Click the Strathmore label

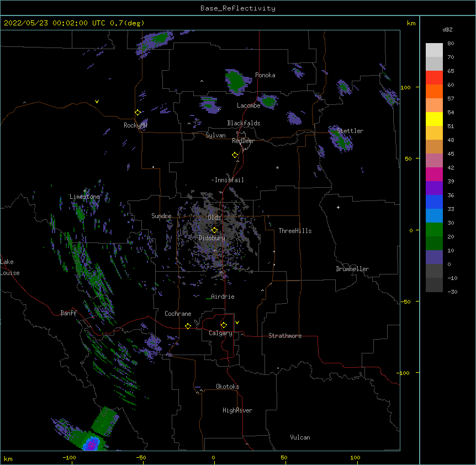point(285,336)
